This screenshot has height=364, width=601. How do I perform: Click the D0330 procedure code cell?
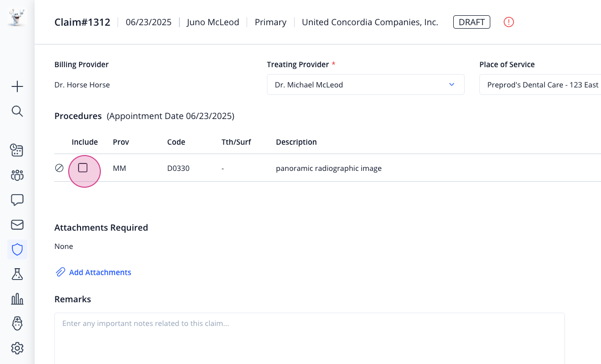point(178,168)
